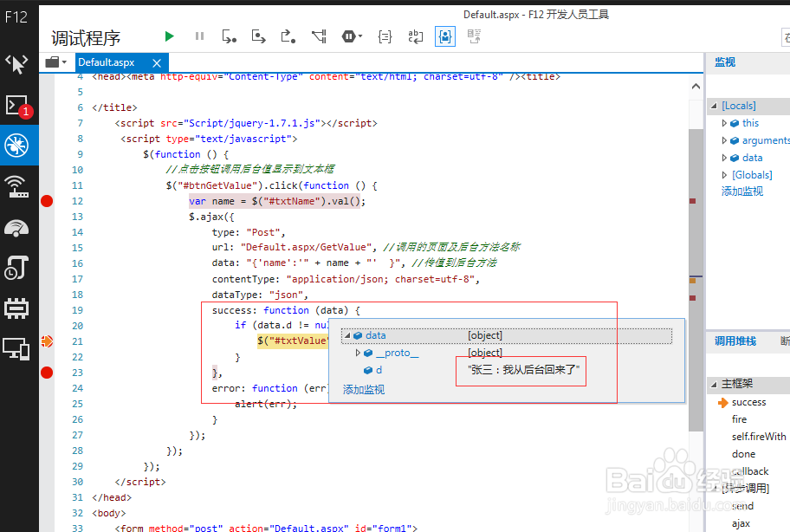Select the fire call stack frame

click(739, 419)
